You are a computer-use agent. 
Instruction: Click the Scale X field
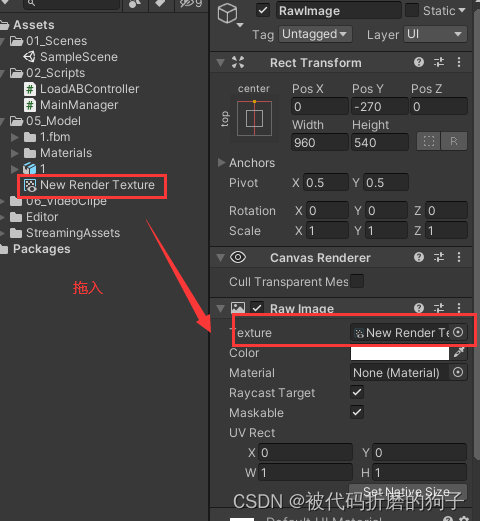(x=327, y=231)
